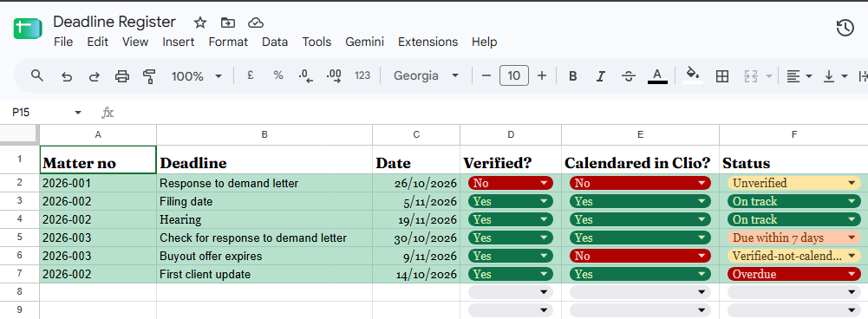Viewport: 868px width, 319px height.
Task: Open fill colour bucket
Action: point(693,76)
